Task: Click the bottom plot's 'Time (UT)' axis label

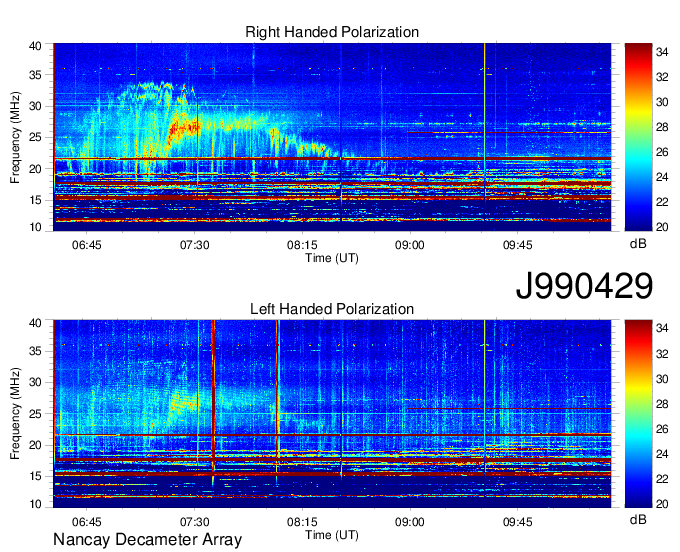Action: (332, 535)
